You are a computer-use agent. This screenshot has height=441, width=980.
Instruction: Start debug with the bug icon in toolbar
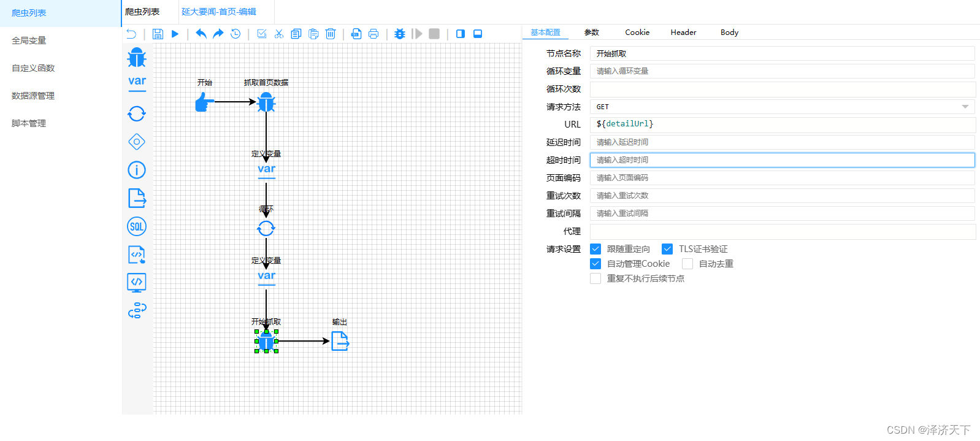(x=400, y=34)
